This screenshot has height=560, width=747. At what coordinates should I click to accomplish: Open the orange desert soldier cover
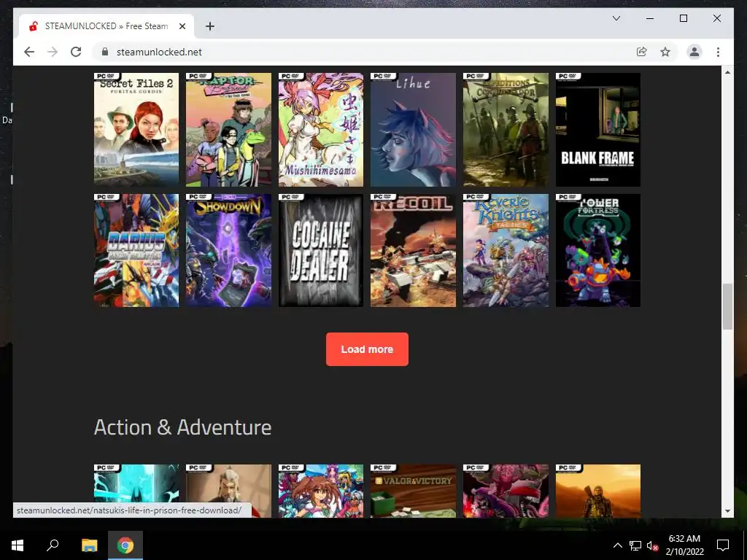(598, 491)
